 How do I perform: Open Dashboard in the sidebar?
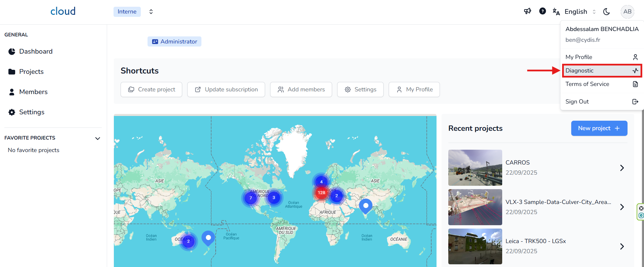pos(36,51)
